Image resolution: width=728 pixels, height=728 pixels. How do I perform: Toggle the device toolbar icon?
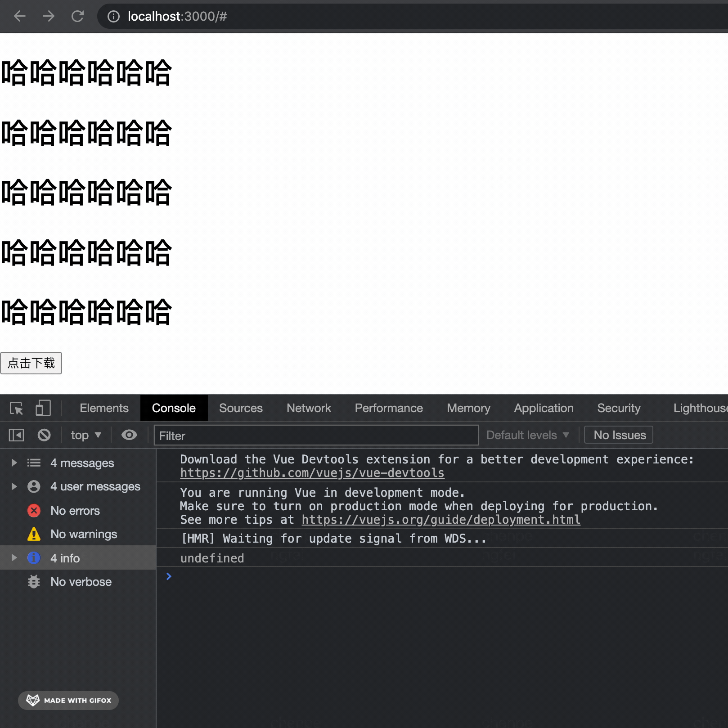(x=43, y=408)
